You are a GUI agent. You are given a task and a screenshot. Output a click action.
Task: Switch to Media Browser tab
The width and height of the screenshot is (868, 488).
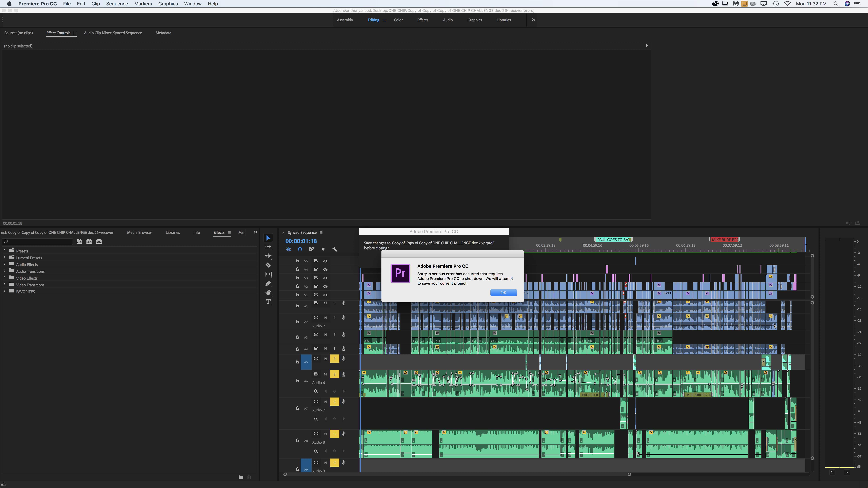click(140, 232)
